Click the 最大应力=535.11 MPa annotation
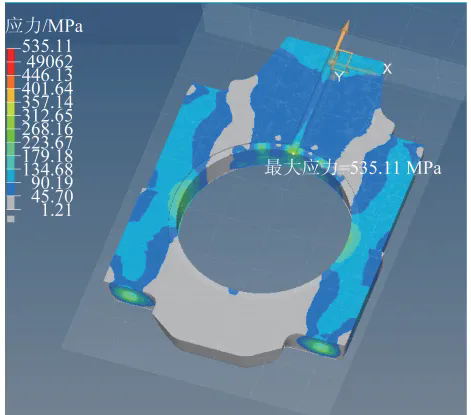Screen dimensions: 471x415 tap(353, 168)
